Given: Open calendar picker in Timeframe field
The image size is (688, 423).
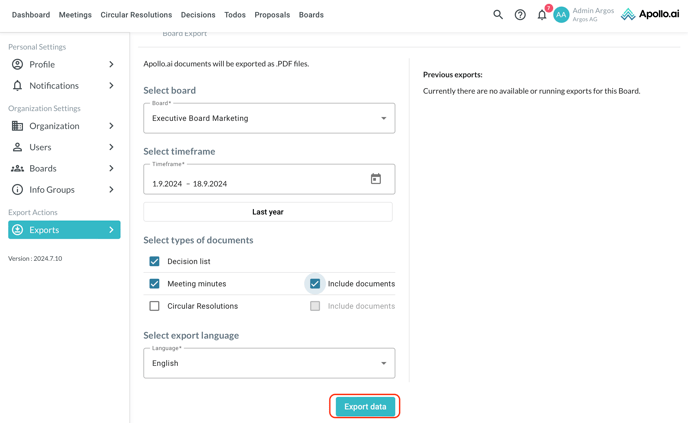Looking at the screenshot, I should coord(376,179).
